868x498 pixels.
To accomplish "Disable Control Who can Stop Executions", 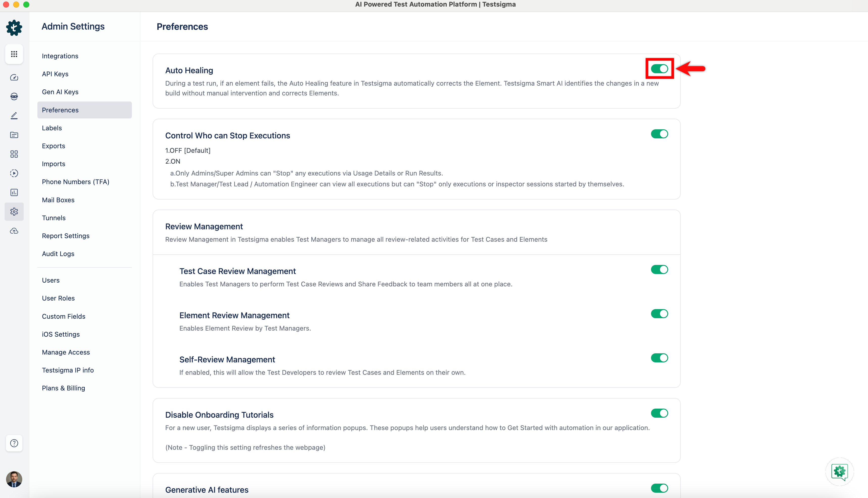I will 659,134.
